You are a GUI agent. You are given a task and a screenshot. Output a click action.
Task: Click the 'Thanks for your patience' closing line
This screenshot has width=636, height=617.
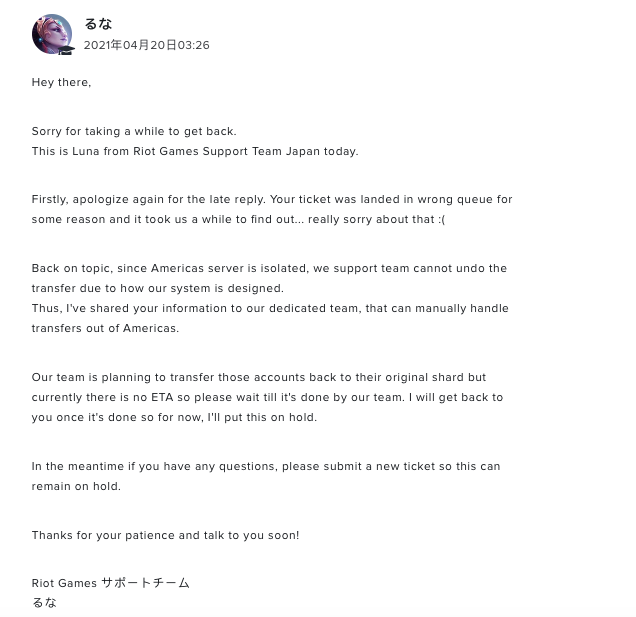tap(165, 535)
